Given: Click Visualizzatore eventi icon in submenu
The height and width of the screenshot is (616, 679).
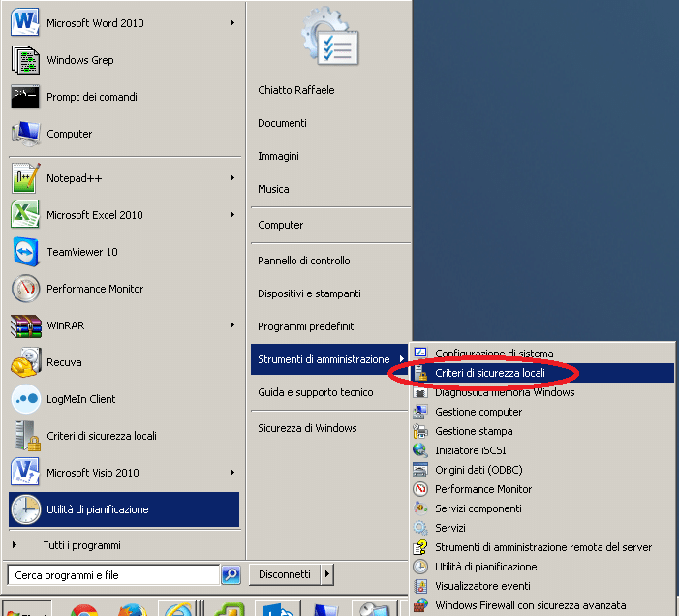Looking at the screenshot, I should point(420,586).
